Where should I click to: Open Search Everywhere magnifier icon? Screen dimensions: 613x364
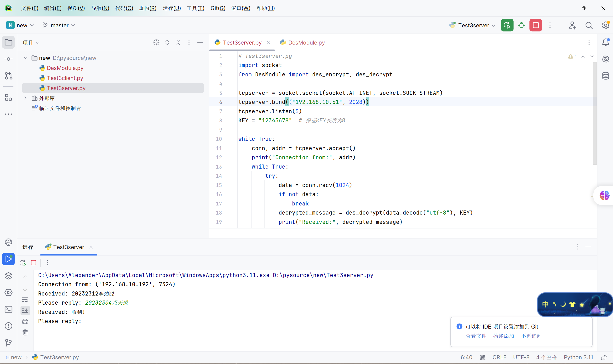[589, 25]
